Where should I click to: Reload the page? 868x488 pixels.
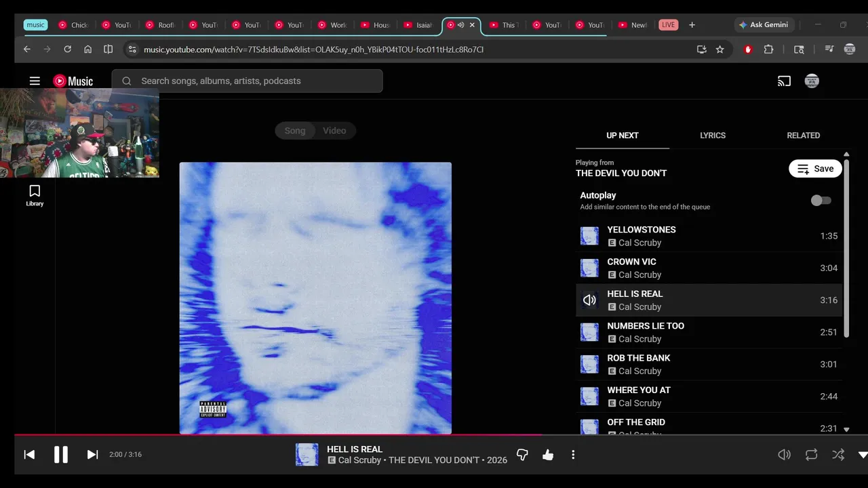67,49
